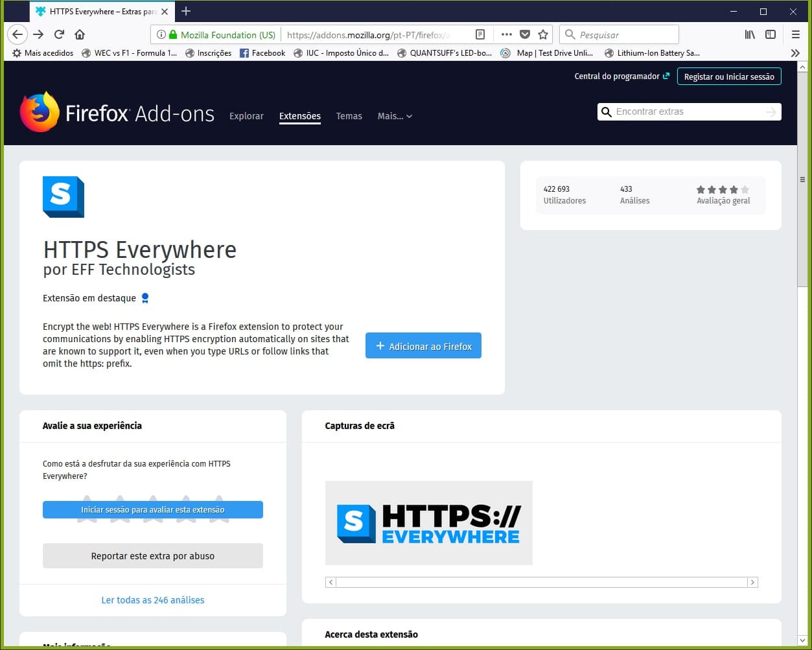Reload the current page
Viewport: 812px width, 650px height.
[x=59, y=34]
